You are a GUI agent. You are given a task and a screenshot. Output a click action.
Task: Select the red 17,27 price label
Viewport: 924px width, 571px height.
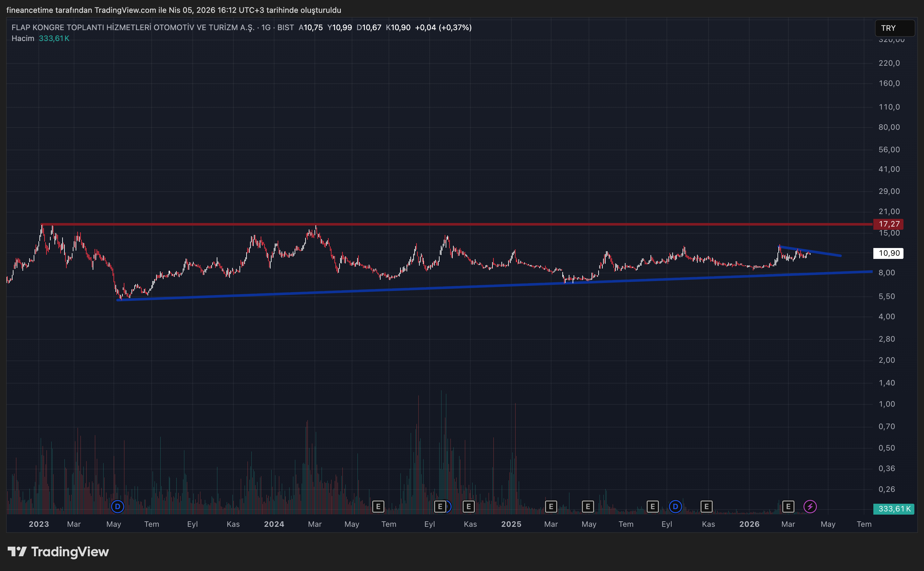(x=888, y=224)
